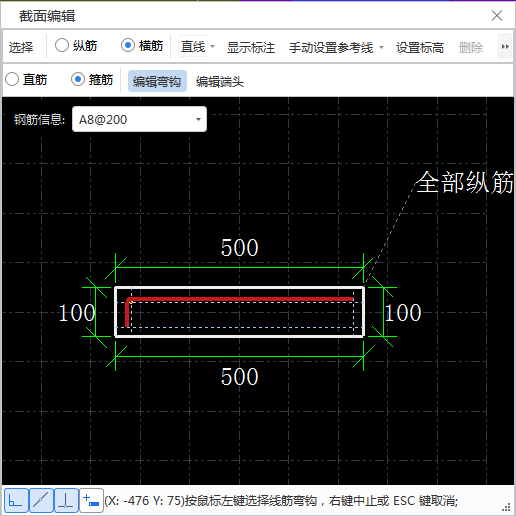Open the 钢筋信息 A8@200 combo box
Image resolution: width=516 pixels, height=516 pixels.
click(x=139, y=119)
